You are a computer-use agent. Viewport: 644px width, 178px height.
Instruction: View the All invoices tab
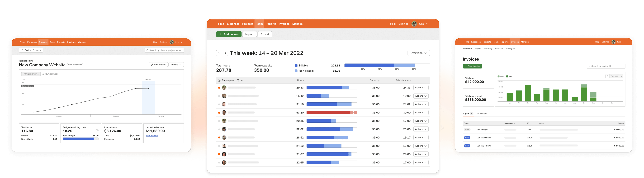[x=482, y=114]
